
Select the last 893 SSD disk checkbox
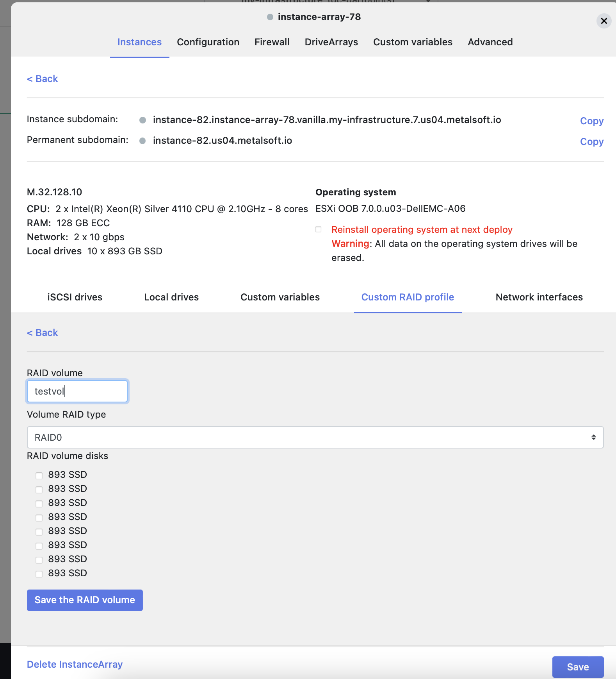tap(39, 574)
